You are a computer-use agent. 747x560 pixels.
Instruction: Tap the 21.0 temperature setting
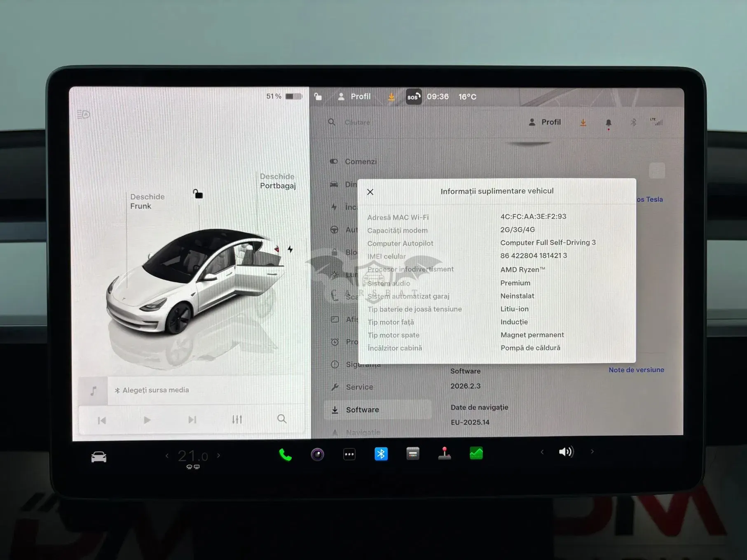click(193, 456)
